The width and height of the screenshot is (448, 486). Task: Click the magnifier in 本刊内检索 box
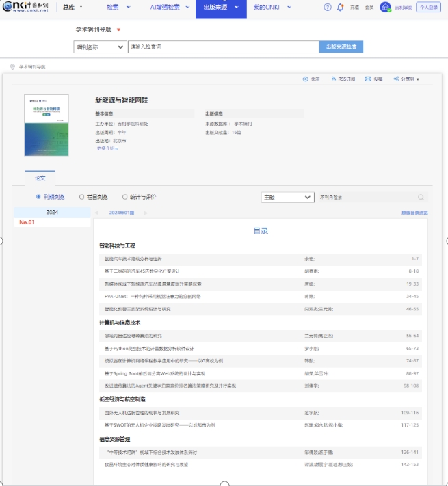coord(421,197)
